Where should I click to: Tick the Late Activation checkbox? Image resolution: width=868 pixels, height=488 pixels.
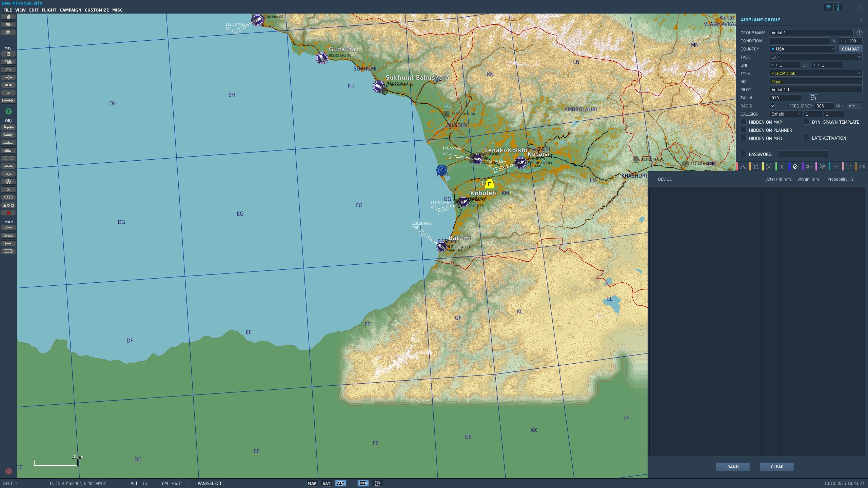pyautogui.click(x=807, y=138)
